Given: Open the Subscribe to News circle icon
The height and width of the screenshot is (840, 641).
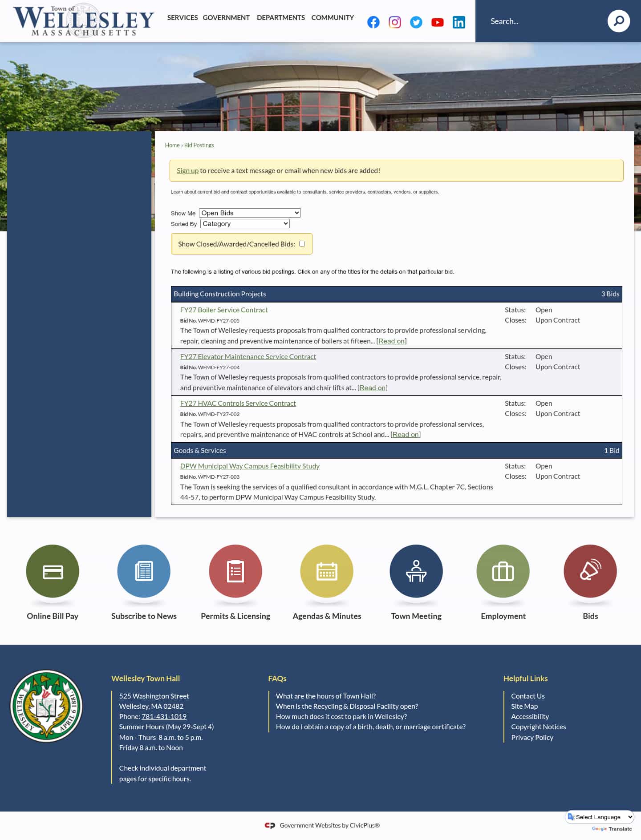Looking at the screenshot, I should pyautogui.click(x=144, y=571).
